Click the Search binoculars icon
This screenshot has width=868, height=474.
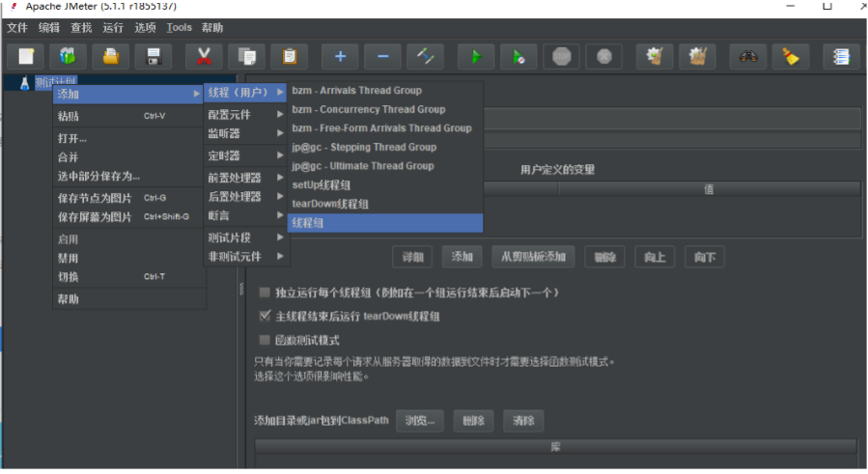tap(748, 57)
